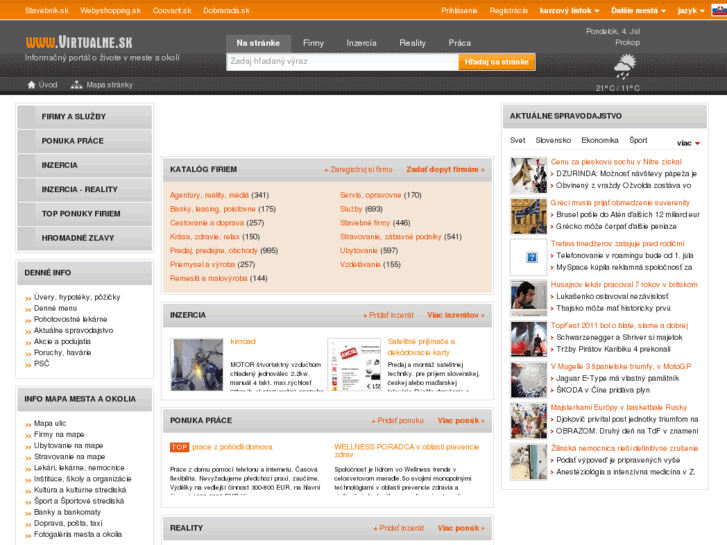
Task: Open the Žilinská nemocnica news headline
Action: click(624, 449)
